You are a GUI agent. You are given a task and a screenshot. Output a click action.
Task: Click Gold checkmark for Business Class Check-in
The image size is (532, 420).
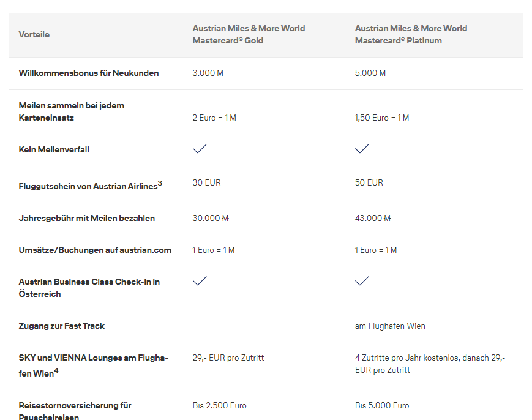pos(200,281)
